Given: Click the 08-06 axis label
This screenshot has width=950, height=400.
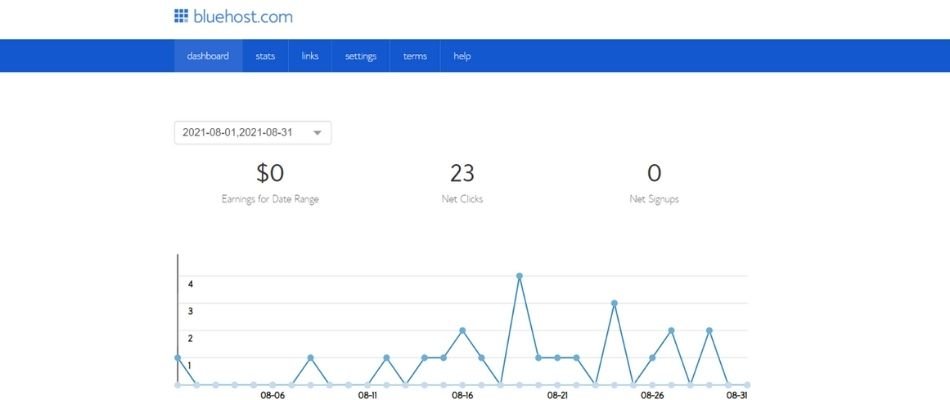Looking at the screenshot, I should [273, 395].
